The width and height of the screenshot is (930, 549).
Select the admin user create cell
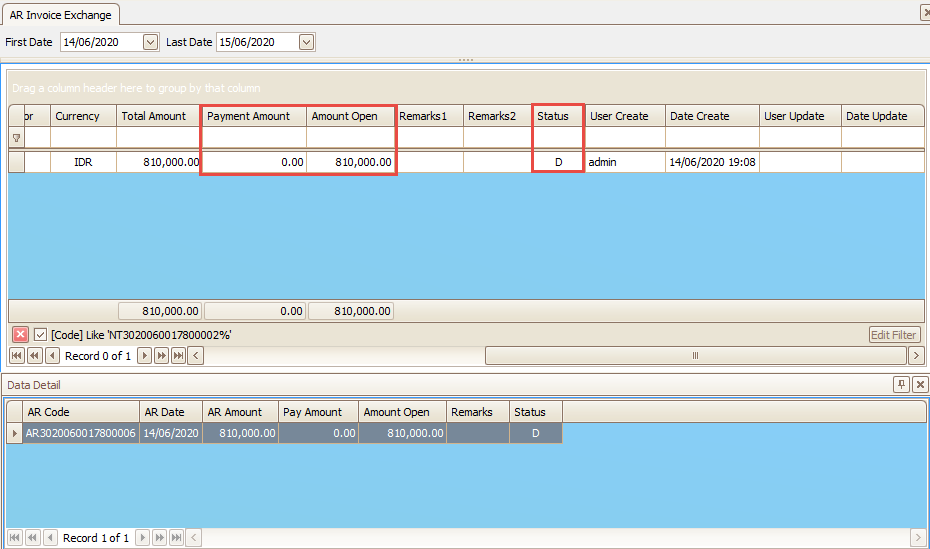point(625,162)
